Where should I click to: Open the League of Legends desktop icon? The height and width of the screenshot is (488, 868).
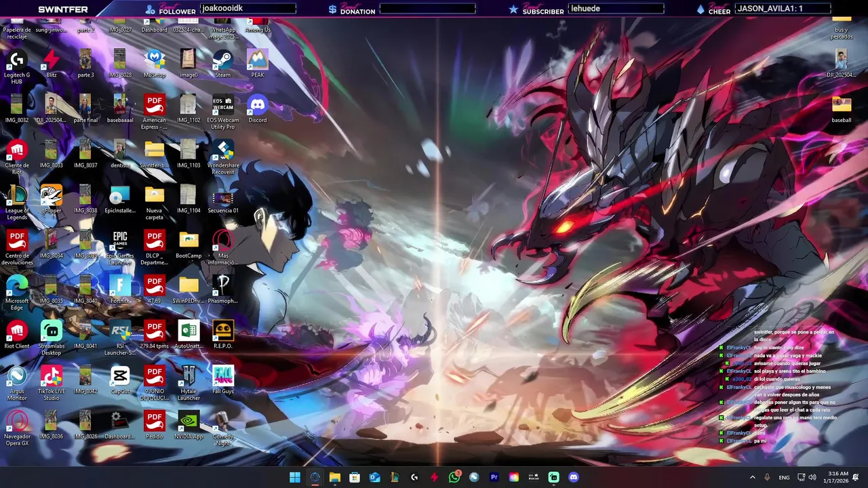(x=17, y=202)
